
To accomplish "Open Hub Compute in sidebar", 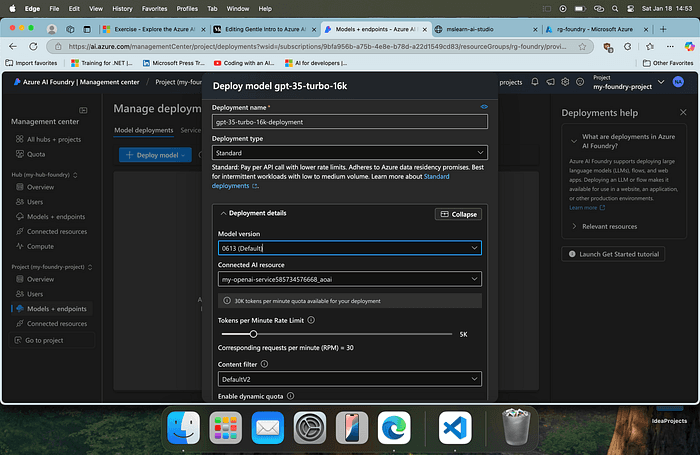I will [40, 246].
